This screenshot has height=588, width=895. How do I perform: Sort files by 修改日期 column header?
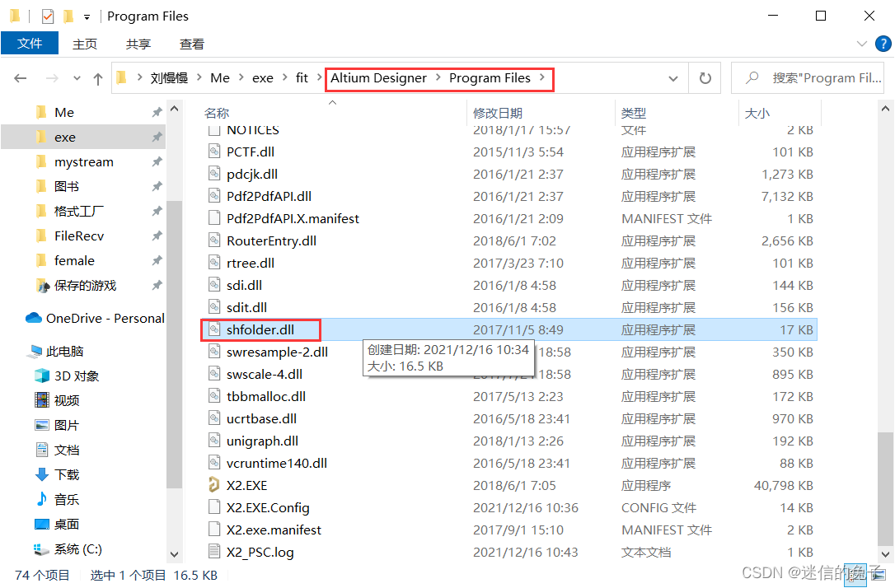[x=497, y=113]
